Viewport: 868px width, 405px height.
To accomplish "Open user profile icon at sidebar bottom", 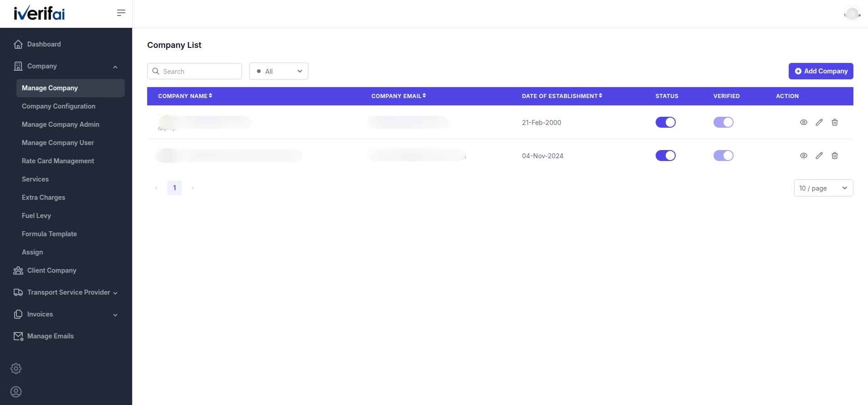I will click(16, 392).
